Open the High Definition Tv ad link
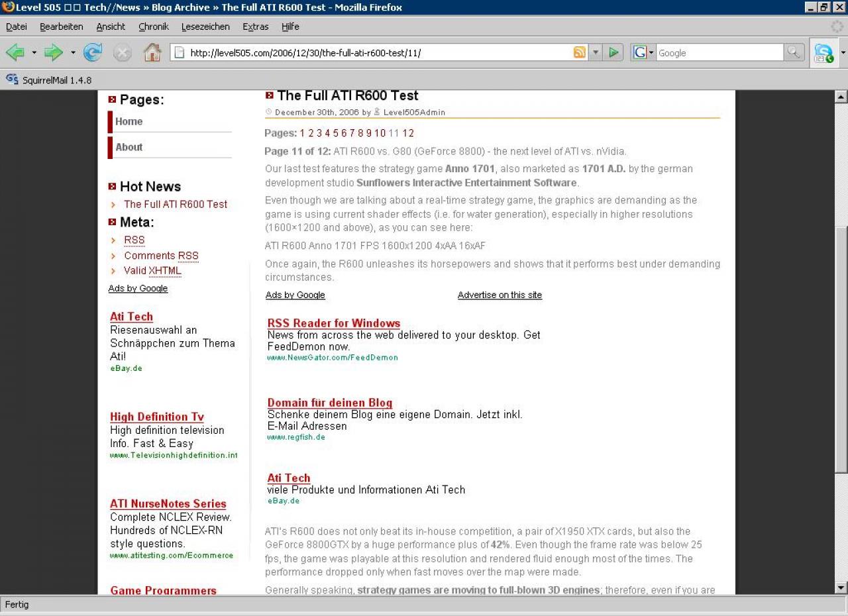Screen dimensions: 848x616 coord(157,417)
